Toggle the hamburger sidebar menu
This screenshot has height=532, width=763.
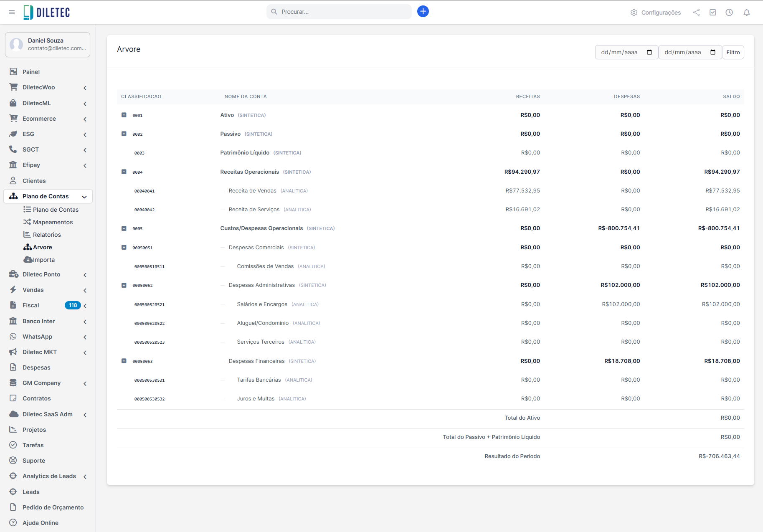click(x=12, y=12)
